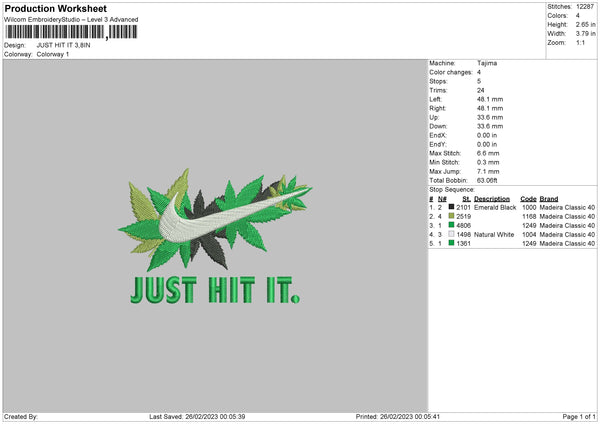Select stitch count 1361 in the stop sequence
Image resolution: width=600 pixels, height=424 pixels.
coord(463,243)
